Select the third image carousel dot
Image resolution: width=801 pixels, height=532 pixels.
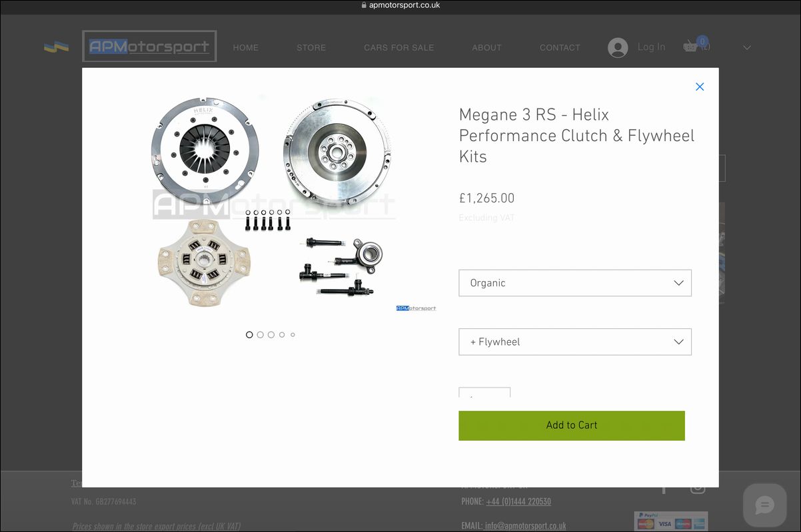[271, 335]
